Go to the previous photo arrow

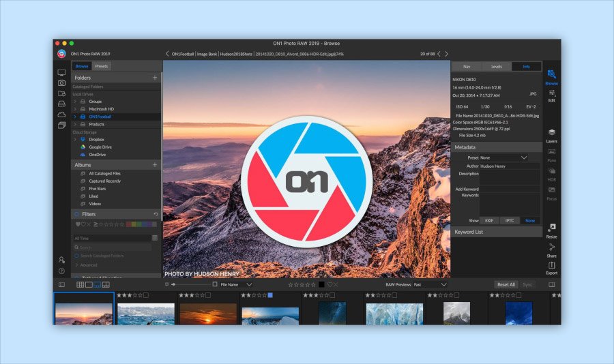(439, 54)
